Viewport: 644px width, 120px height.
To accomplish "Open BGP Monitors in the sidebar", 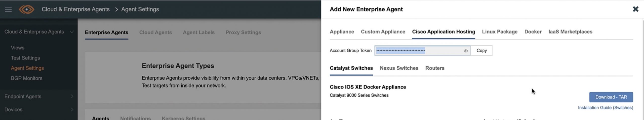I will point(26,78).
